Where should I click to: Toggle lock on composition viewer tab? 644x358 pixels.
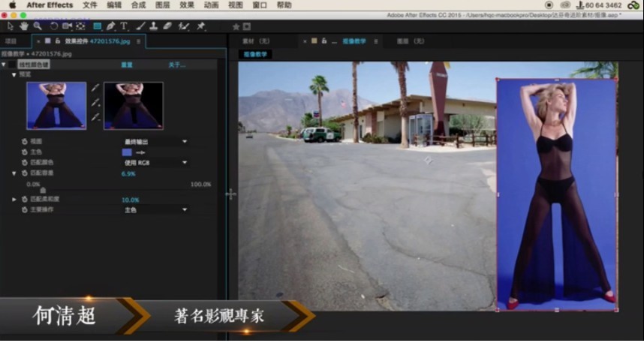(x=324, y=41)
